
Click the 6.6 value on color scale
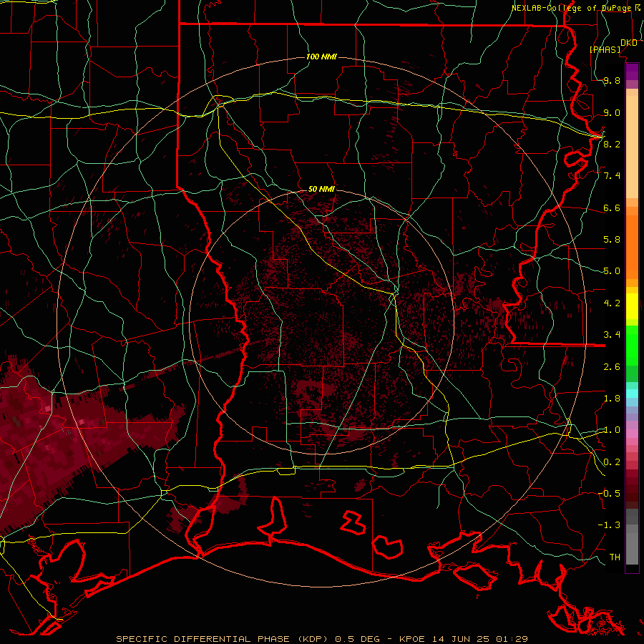coord(612,208)
